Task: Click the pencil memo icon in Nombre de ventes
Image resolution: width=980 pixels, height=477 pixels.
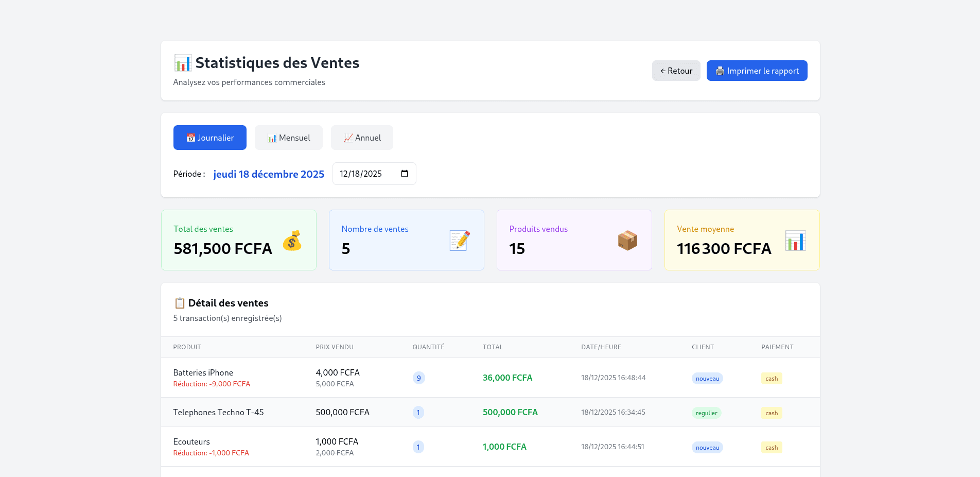Action: (460, 240)
